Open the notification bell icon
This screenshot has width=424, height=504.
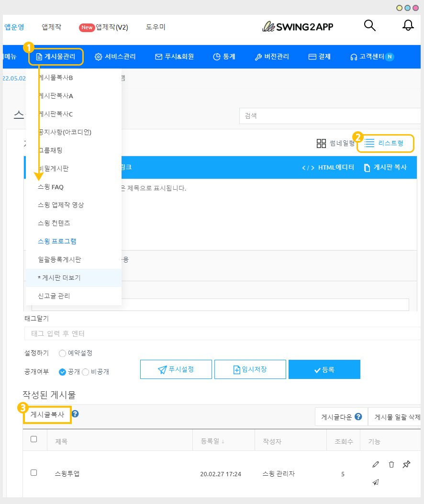(408, 25)
